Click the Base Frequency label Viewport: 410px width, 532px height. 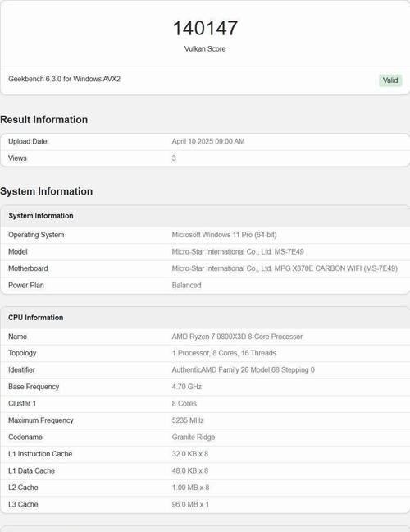point(34,387)
